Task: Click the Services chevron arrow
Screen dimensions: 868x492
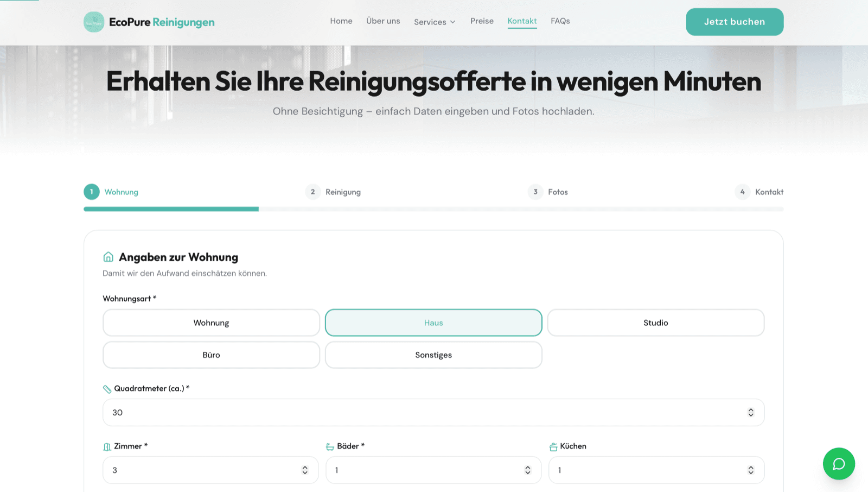Action: (452, 22)
